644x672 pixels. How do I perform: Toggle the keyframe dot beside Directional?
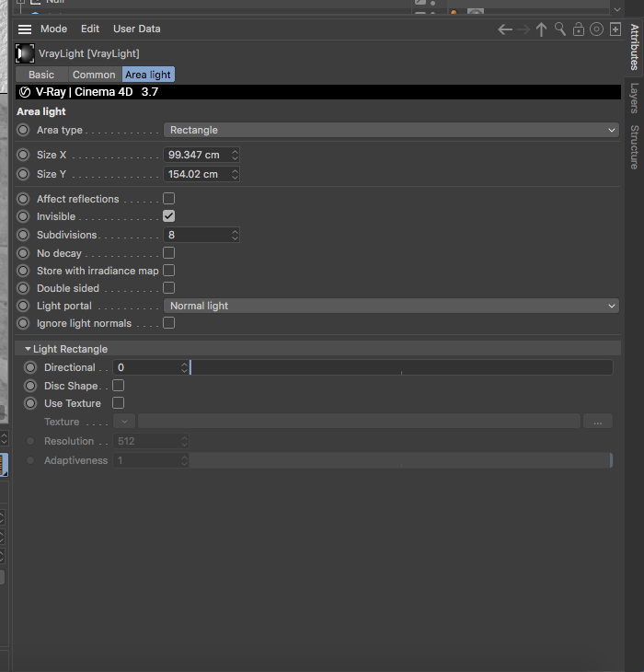click(x=30, y=367)
